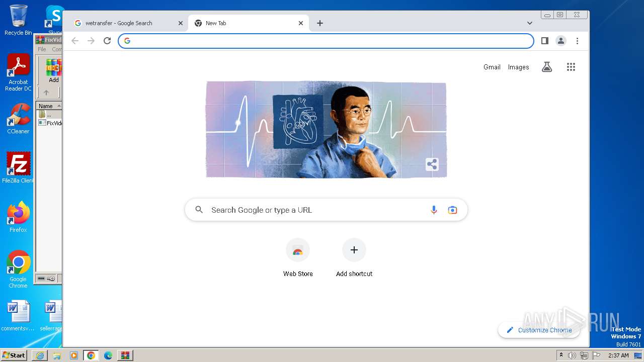Open the Search Labs flask icon
Screen dimensions: 644x362
547,67
